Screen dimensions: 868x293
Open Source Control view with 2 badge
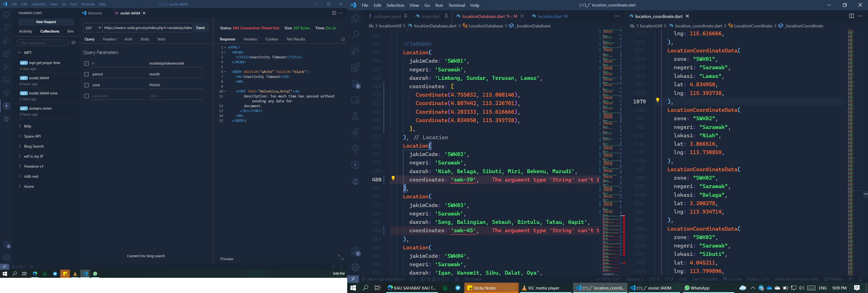pos(355,83)
